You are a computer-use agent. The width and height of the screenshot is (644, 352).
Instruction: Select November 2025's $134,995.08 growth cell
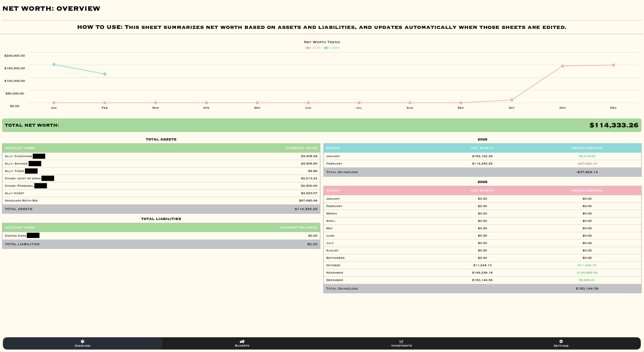587,273
